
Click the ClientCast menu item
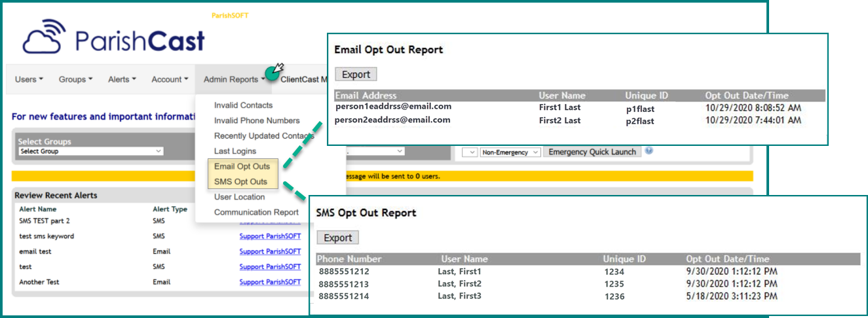tap(303, 79)
